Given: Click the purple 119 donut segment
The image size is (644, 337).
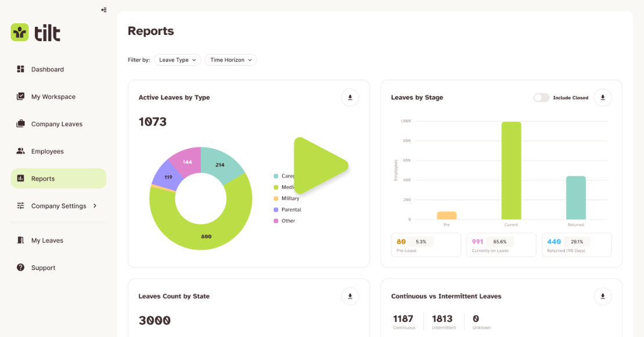Looking at the screenshot, I should 168,177.
